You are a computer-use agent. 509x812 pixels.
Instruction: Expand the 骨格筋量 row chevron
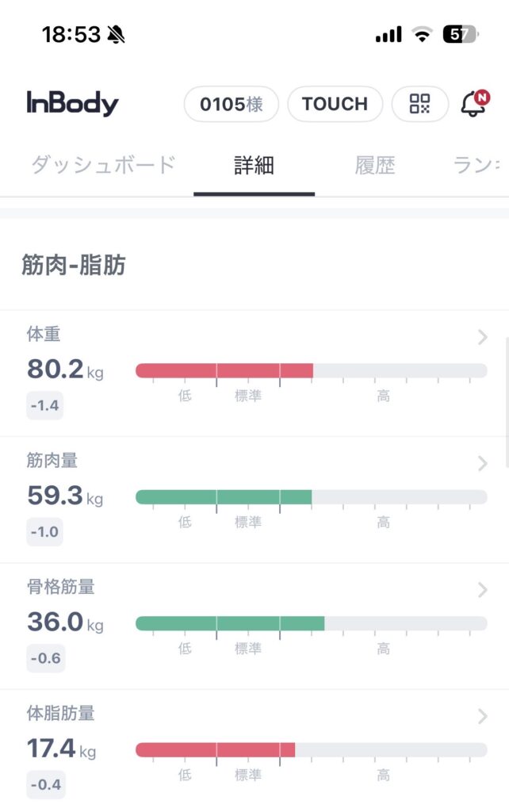click(x=483, y=590)
